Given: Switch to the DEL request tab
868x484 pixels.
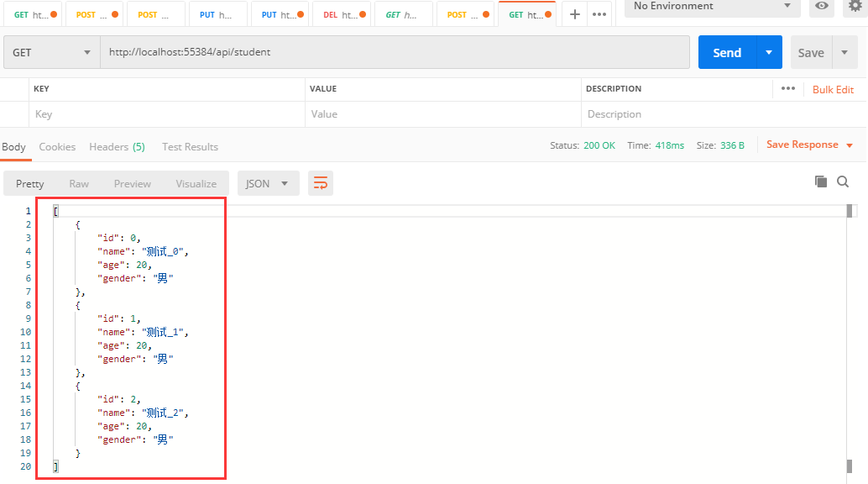Looking at the screenshot, I should [x=342, y=14].
